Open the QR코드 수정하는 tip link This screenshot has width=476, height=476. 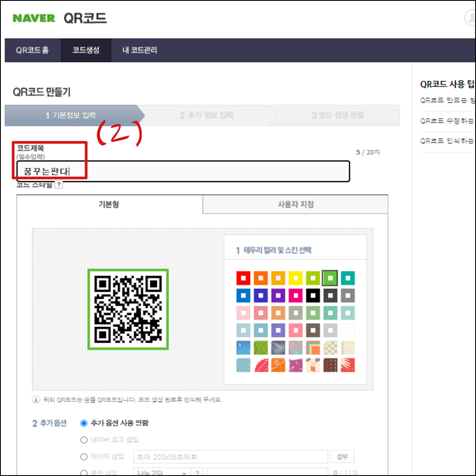coord(447,121)
